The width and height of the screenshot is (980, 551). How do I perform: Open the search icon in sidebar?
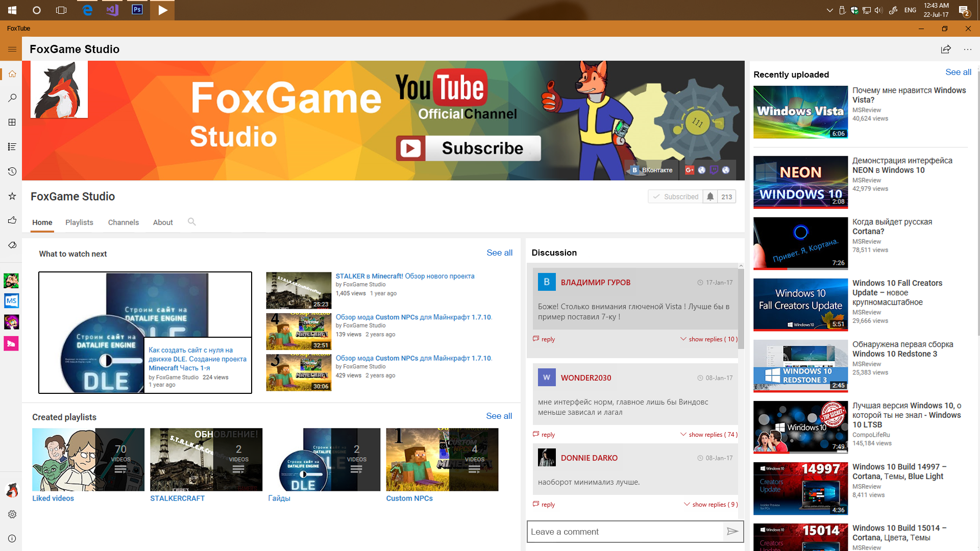click(12, 98)
